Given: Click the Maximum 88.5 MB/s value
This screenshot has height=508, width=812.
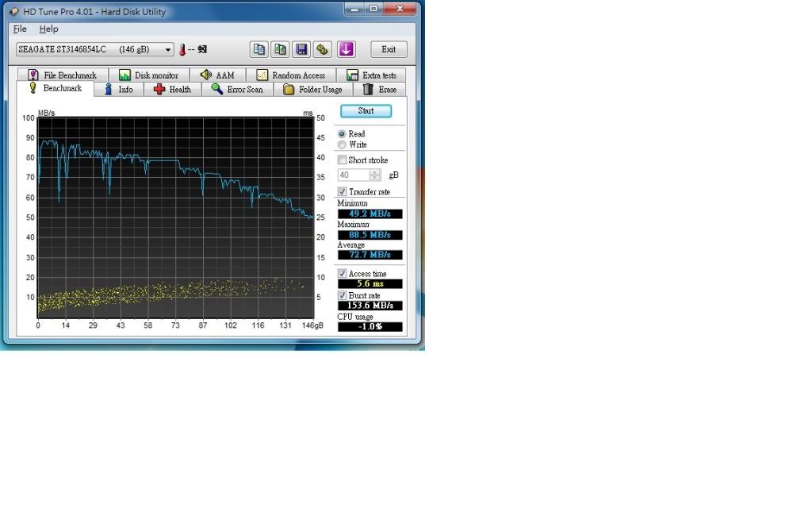Looking at the screenshot, I should tap(370, 235).
